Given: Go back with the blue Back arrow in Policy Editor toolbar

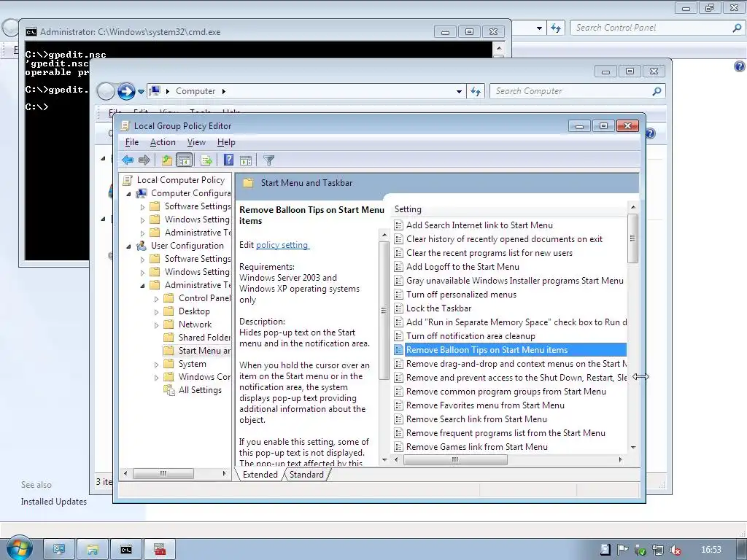Looking at the screenshot, I should coord(127,160).
